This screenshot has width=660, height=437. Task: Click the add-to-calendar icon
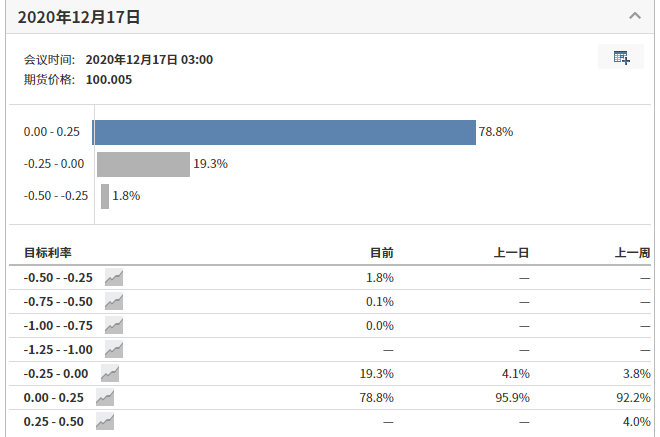pos(621,58)
